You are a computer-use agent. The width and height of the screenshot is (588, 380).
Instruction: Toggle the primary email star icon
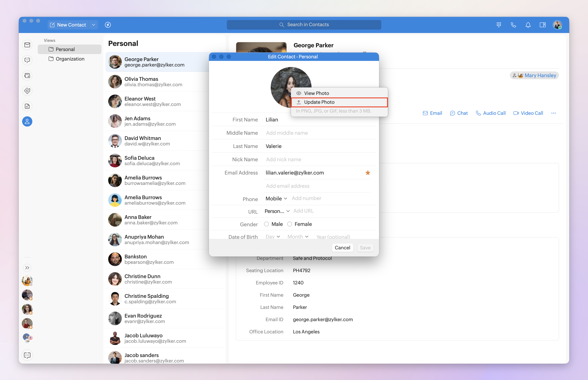click(x=368, y=173)
